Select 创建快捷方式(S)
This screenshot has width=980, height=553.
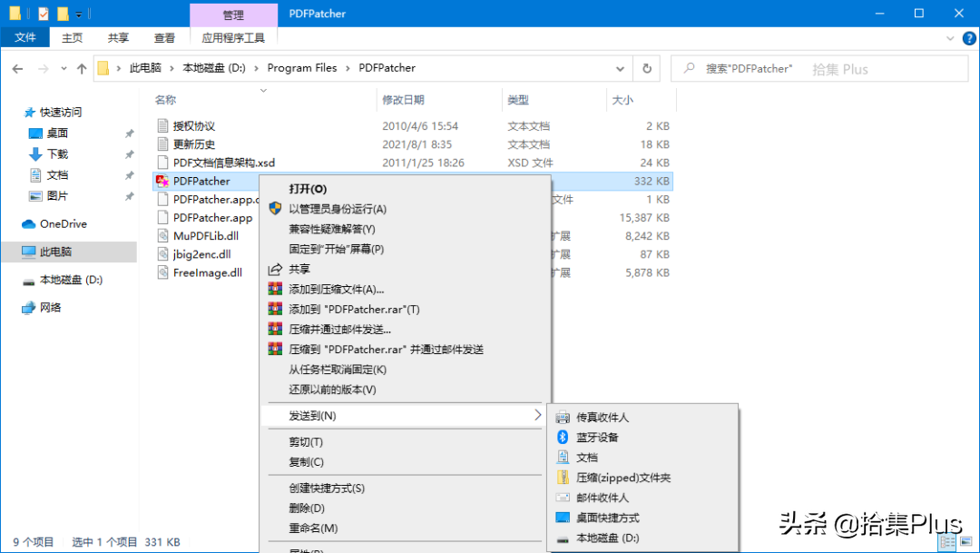(x=405, y=488)
